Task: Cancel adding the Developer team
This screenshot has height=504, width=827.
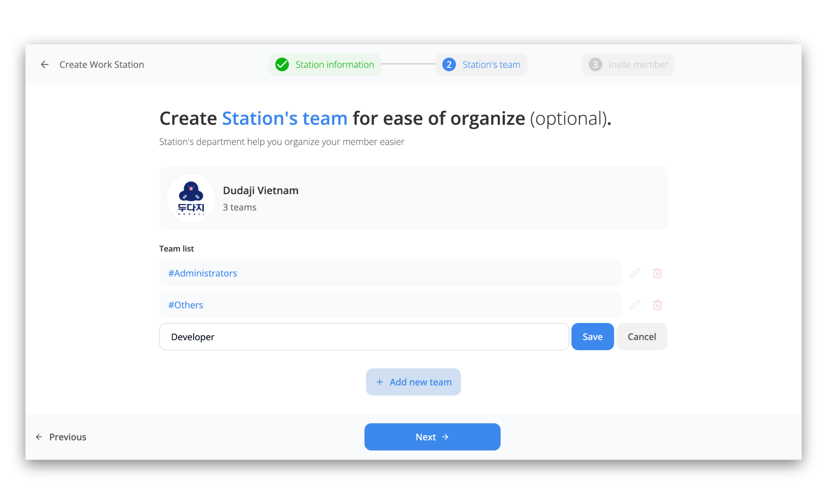Action: (641, 337)
